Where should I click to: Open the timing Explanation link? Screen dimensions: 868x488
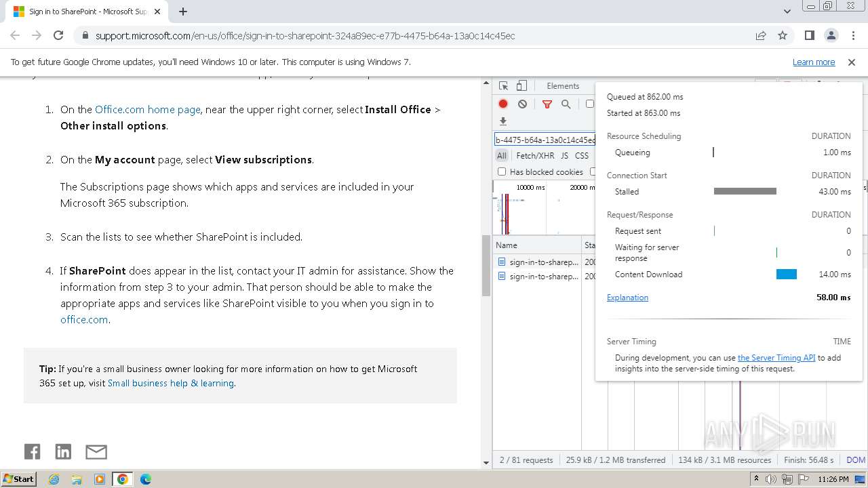point(627,298)
